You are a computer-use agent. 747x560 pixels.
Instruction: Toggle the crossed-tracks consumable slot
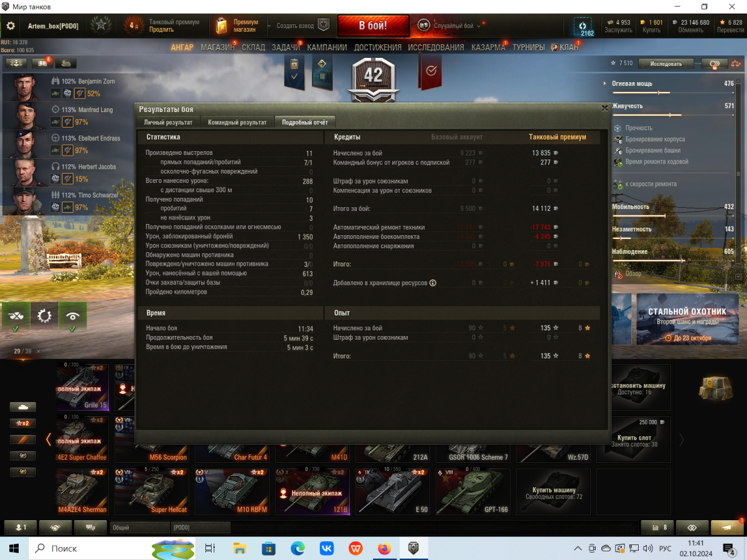pyautogui.click(x=16, y=315)
